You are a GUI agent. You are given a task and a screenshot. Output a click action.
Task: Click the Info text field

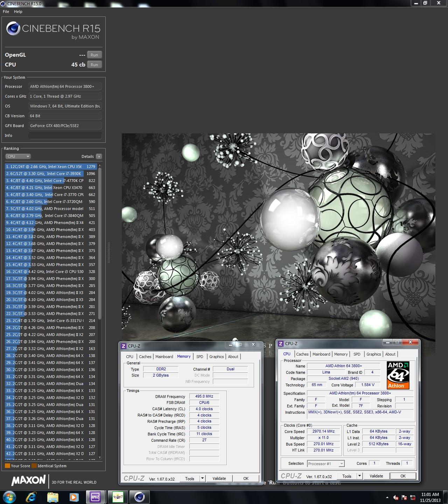coord(65,135)
